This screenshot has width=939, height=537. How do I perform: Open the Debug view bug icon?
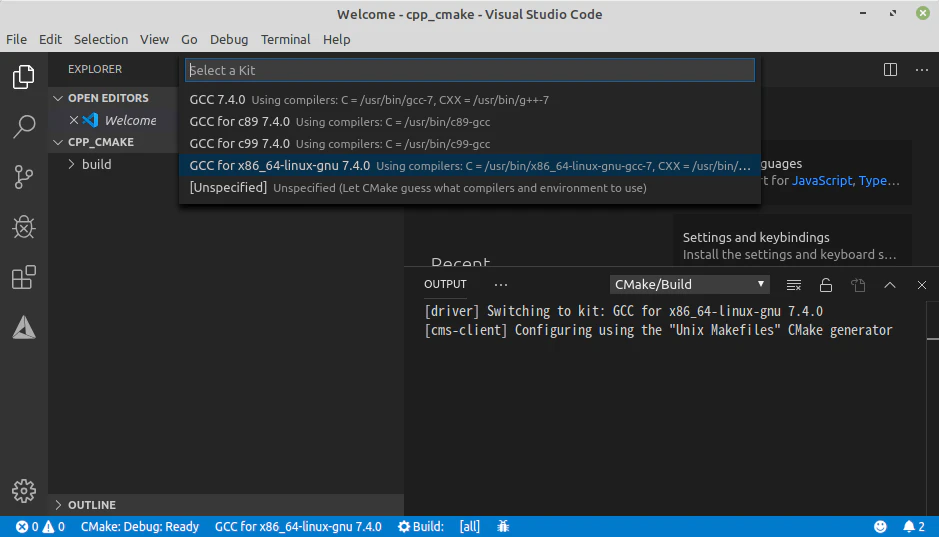click(24, 227)
